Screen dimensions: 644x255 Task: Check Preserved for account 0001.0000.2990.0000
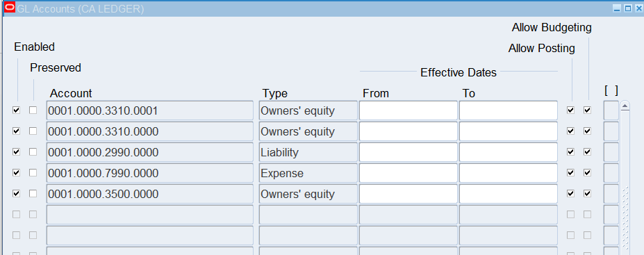[33, 152]
